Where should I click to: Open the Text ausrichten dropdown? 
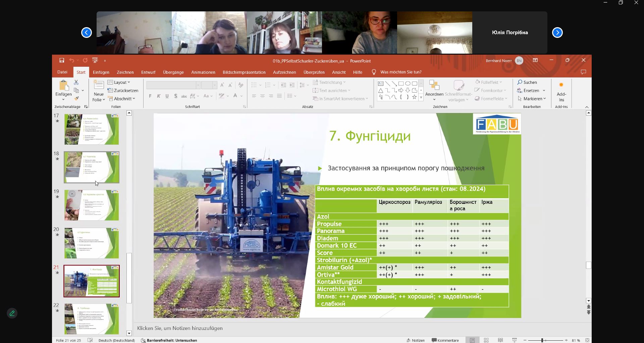pos(331,91)
